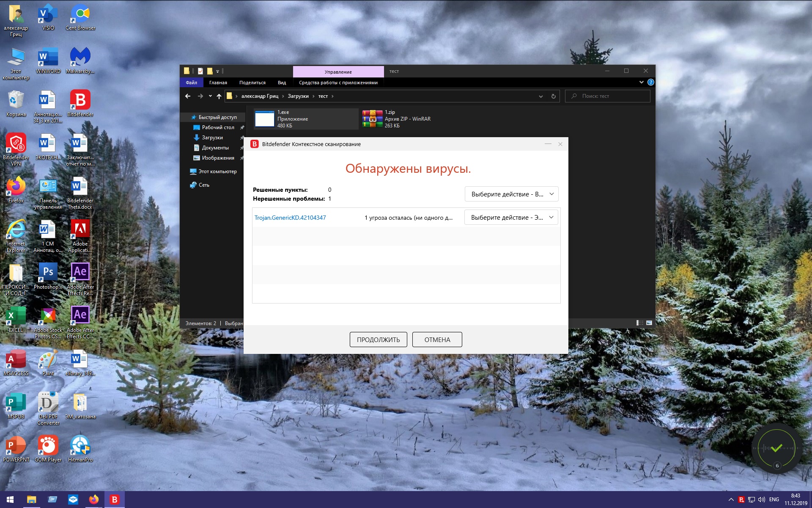This screenshot has height=508, width=812.
Task: Click the Explorer refresh icon
Action: (x=553, y=97)
